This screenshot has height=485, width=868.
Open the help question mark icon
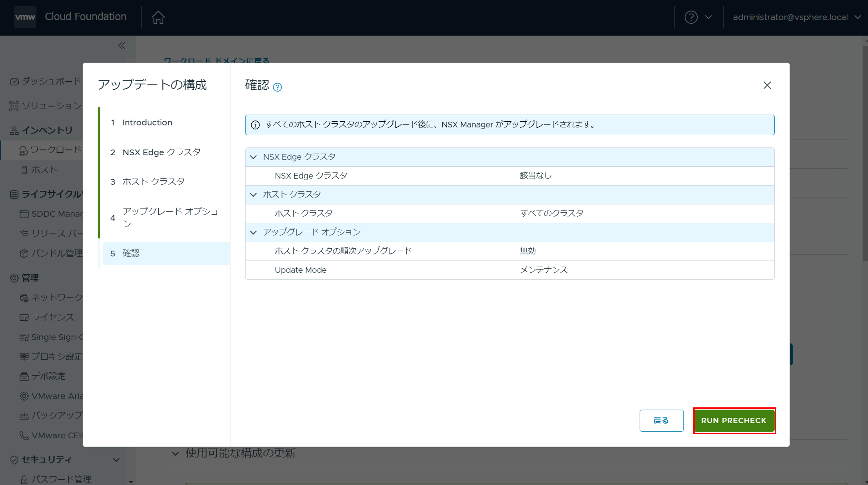click(691, 17)
